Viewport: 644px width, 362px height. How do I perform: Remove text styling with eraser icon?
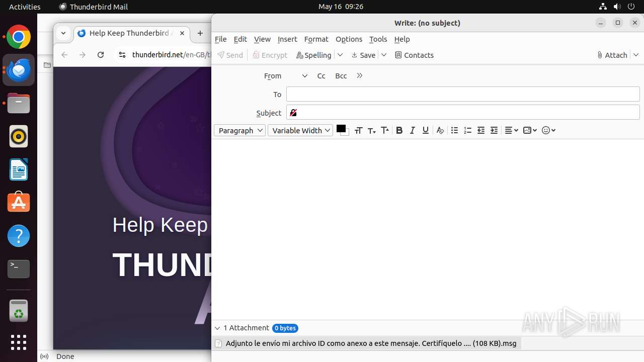pos(440,130)
